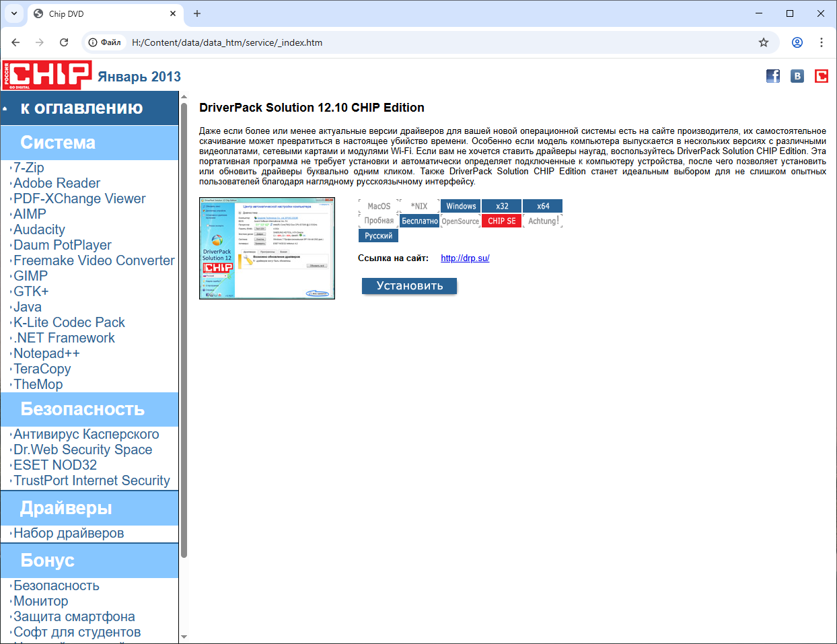
Task: Open the Безопасность bonus link
Action: [57, 585]
